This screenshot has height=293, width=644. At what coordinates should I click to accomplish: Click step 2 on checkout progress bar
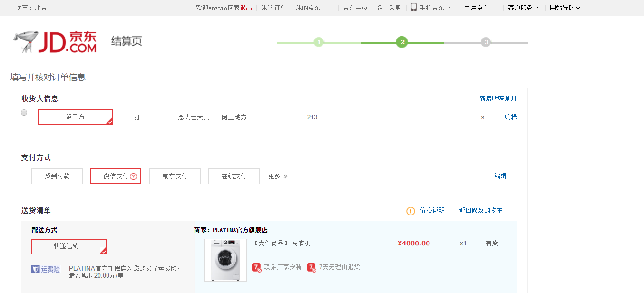(402, 42)
